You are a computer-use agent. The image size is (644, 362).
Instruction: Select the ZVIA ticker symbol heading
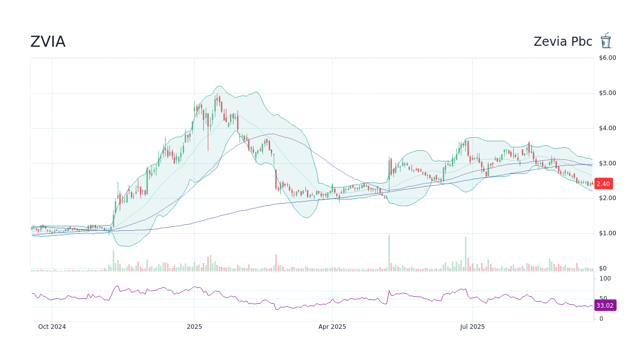coord(48,41)
